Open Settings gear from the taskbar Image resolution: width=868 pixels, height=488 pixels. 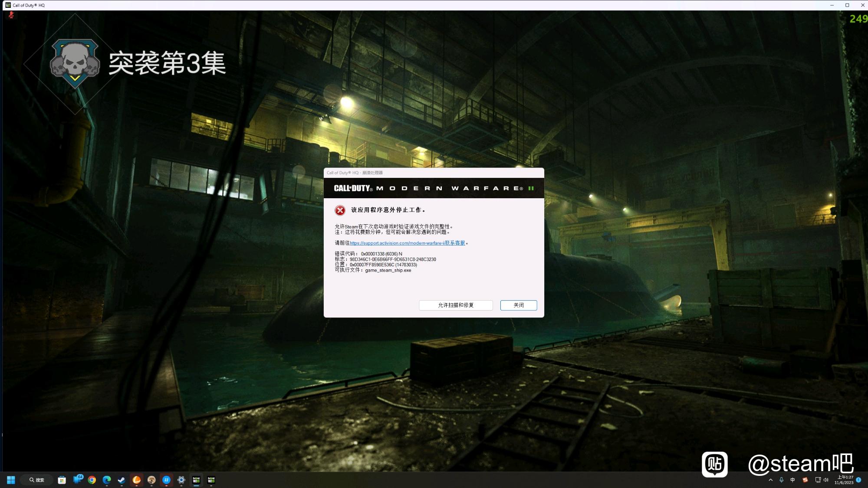pyautogui.click(x=181, y=480)
